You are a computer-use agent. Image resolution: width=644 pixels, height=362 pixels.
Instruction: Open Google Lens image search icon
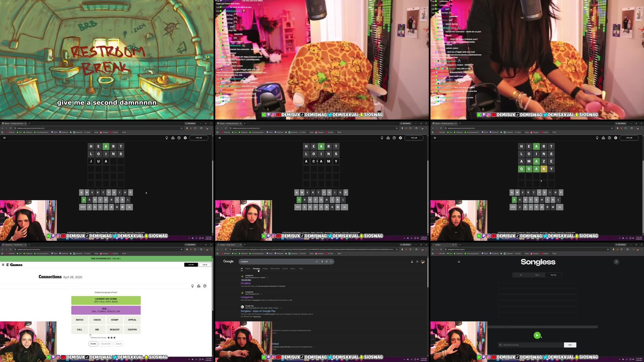327,261
